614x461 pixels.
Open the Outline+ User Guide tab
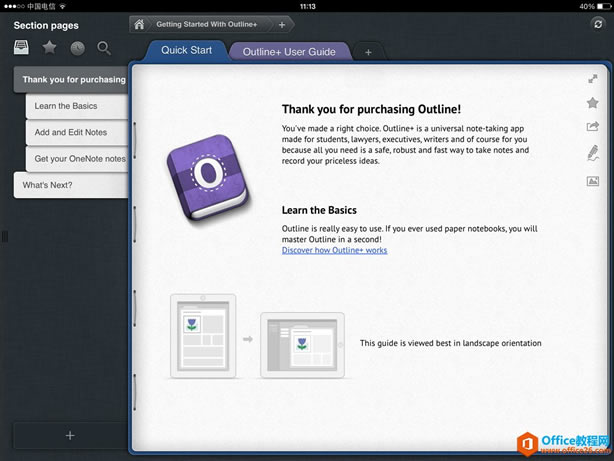pyautogui.click(x=290, y=51)
